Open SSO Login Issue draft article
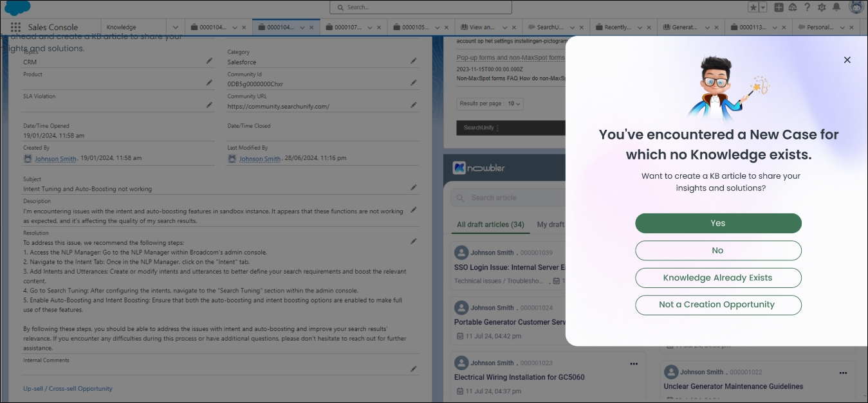The height and width of the screenshot is (403, 868). click(x=510, y=267)
